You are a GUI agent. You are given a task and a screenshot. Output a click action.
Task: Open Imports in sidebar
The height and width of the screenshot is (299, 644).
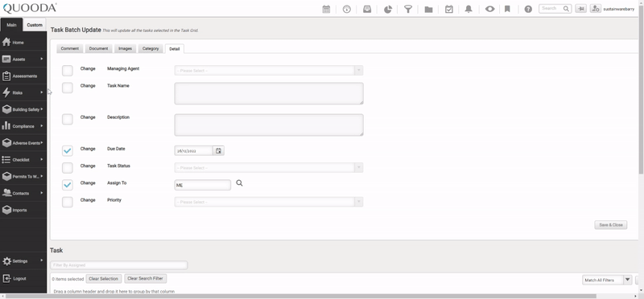pos(23,210)
